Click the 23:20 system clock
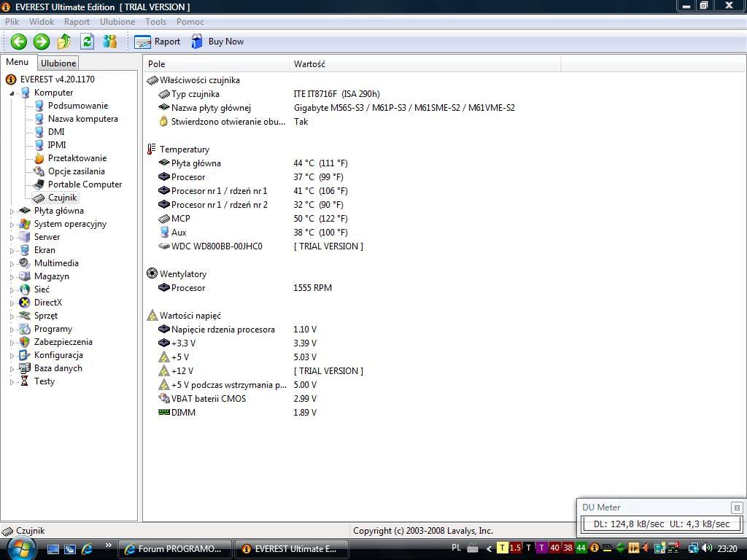 click(727, 548)
